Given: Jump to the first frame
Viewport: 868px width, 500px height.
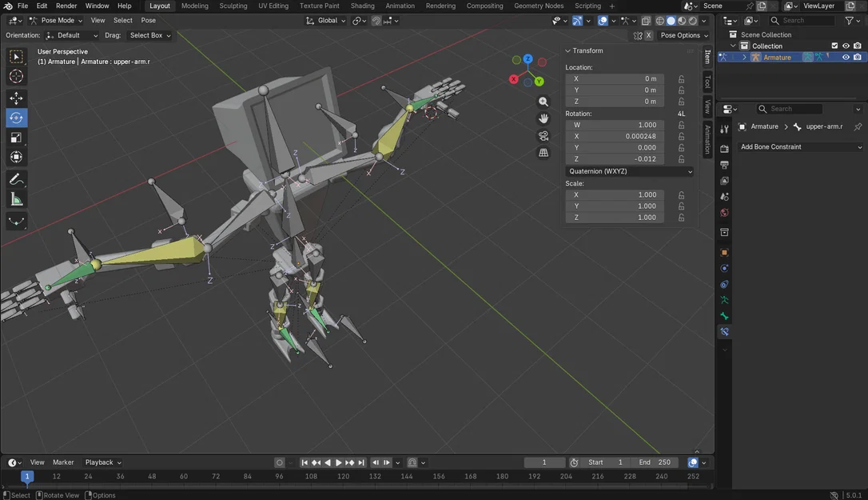Looking at the screenshot, I should click(305, 462).
